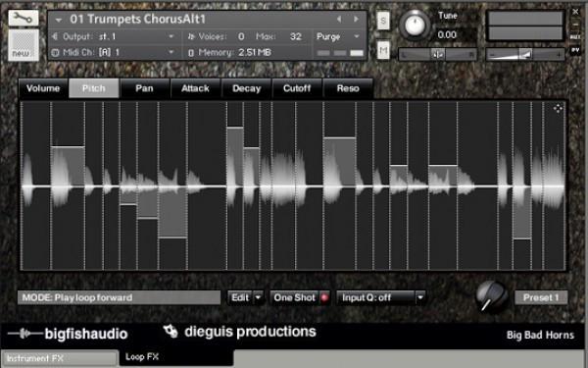Image resolution: width=588 pixels, height=368 pixels.
Task: Click the new instrument snapshot thumbnail
Action: [x=24, y=45]
